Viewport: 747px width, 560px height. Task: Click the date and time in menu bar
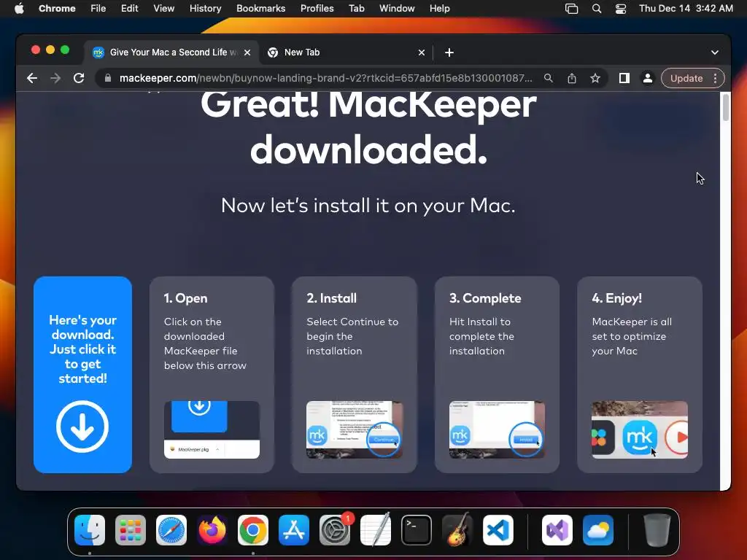[686, 8]
